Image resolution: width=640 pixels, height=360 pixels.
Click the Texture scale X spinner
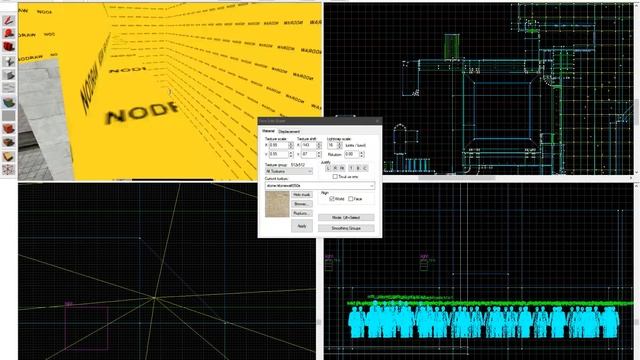coord(291,145)
